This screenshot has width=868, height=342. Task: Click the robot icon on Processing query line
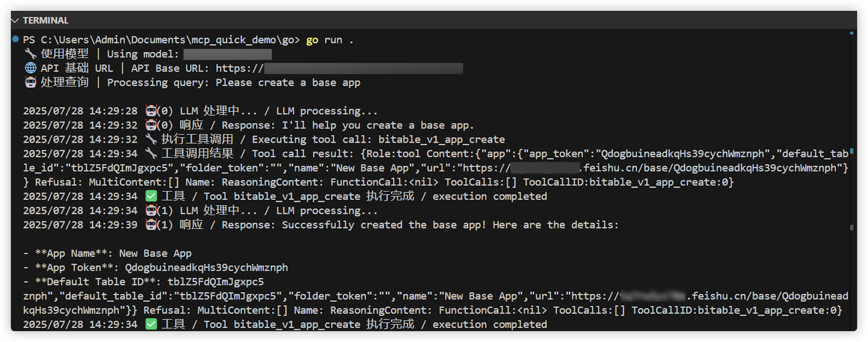[x=30, y=82]
